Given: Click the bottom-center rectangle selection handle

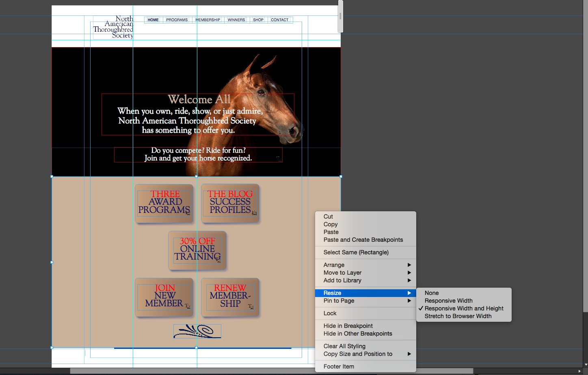Looking at the screenshot, I should (x=196, y=348).
